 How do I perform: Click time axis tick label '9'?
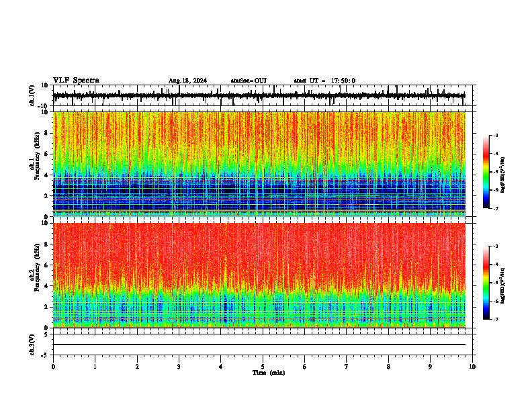coord(430,367)
